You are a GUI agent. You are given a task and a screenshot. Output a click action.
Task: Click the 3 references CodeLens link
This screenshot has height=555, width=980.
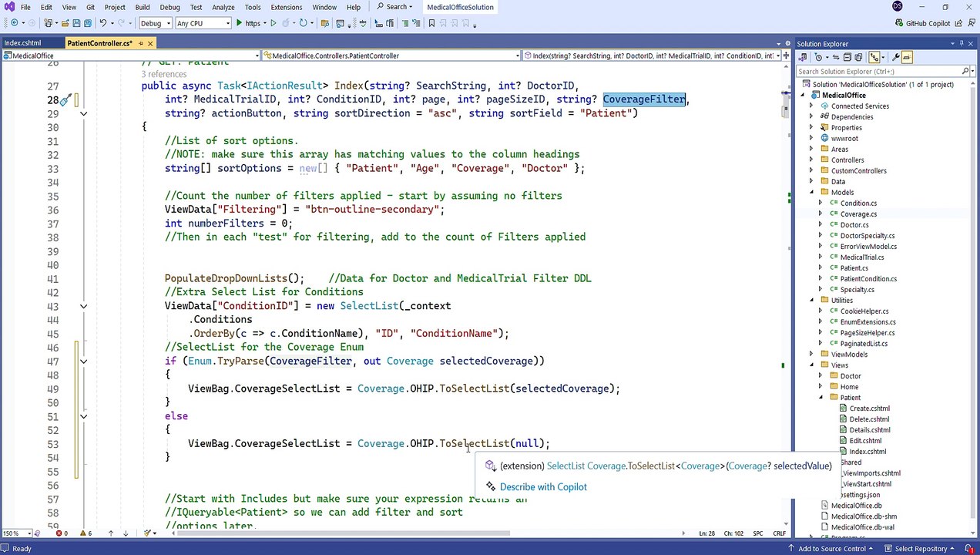pyautogui.click(x=165, y=74)
